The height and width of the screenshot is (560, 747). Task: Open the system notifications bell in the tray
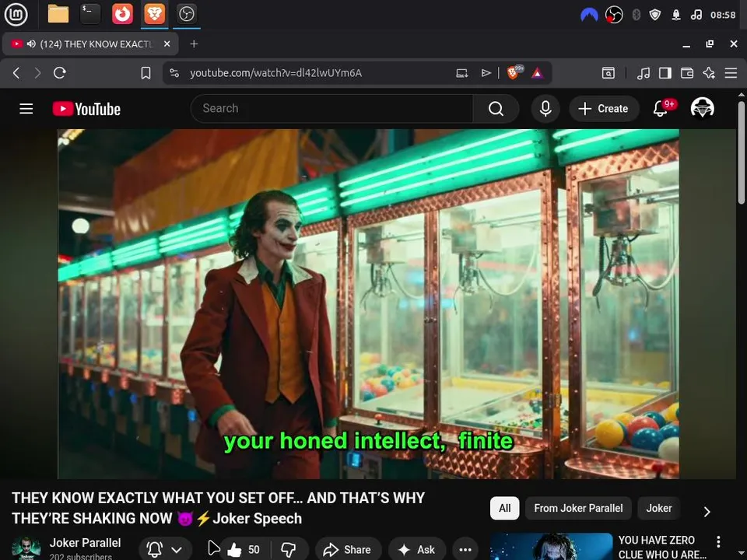(676, 15)
